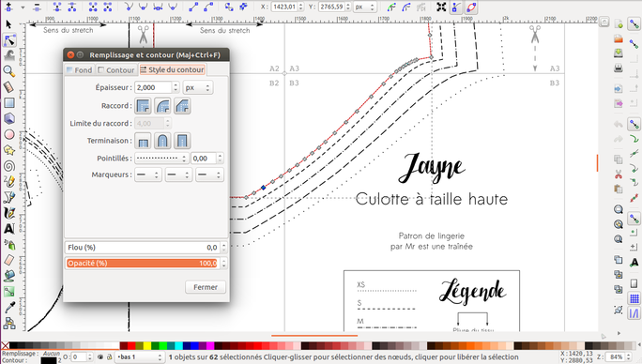
Task: Adjust the Épaisseur value stepper
Action: pos(176,87)
